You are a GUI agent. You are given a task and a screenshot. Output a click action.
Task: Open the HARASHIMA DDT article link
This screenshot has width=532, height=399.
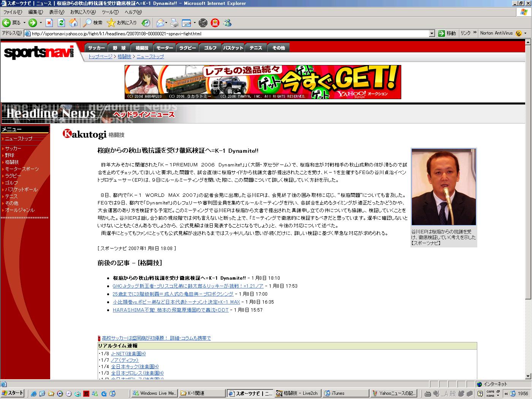[x=171, y=310]
